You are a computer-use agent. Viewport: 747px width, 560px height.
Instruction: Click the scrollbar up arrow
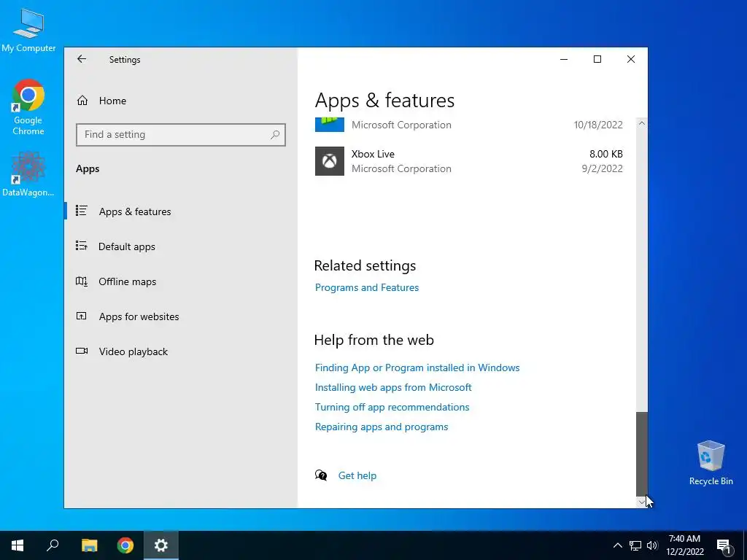click(642, 123)
